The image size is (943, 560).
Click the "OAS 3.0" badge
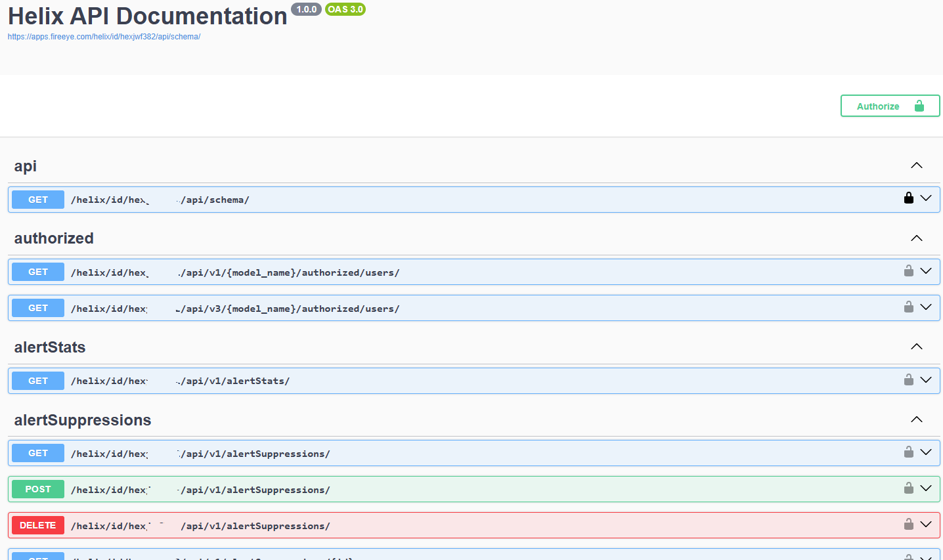[345, 9]
